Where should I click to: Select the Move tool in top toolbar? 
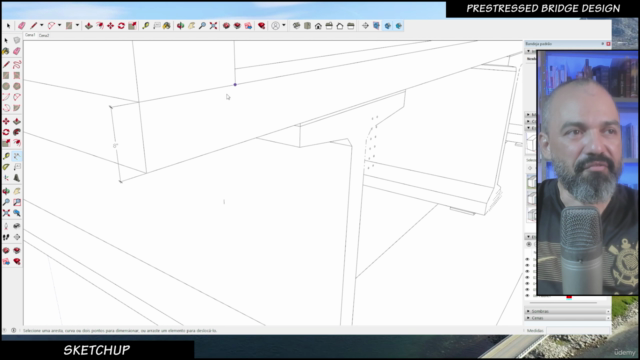coord(110,26)
